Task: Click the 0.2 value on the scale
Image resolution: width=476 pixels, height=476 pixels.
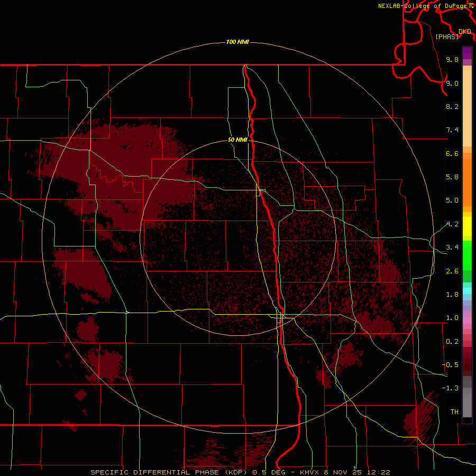Action: click(x=452, y=342)
